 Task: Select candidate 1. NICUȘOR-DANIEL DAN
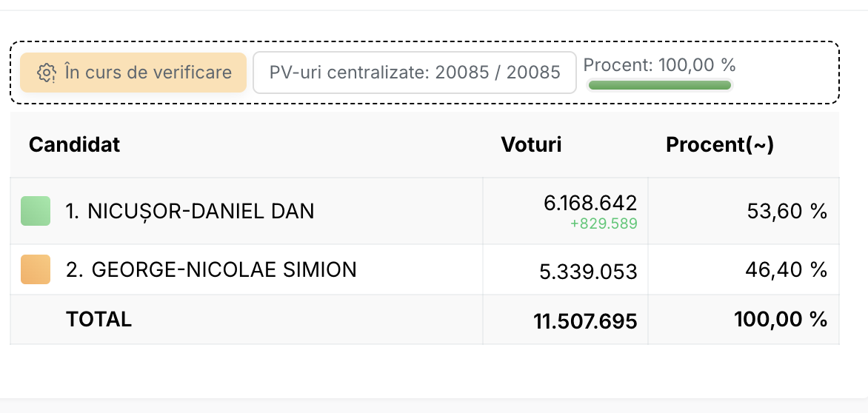(x=190, y=211)
